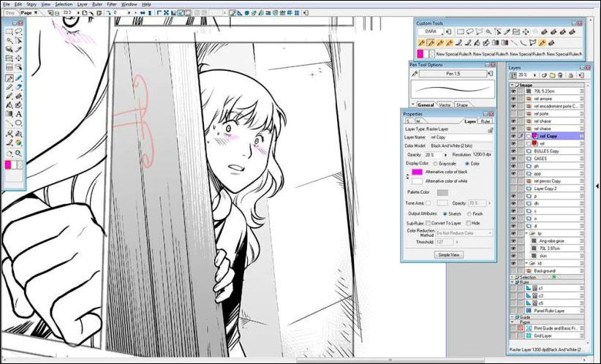This screenshot has height=364, width=601.
Task: Collapse the Image layer group
Action: coord(513,85)
